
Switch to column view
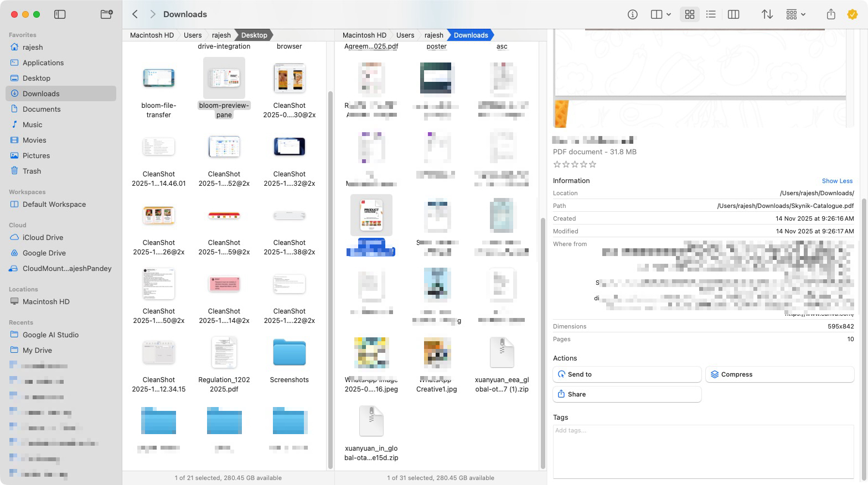(x=733, y=14)
